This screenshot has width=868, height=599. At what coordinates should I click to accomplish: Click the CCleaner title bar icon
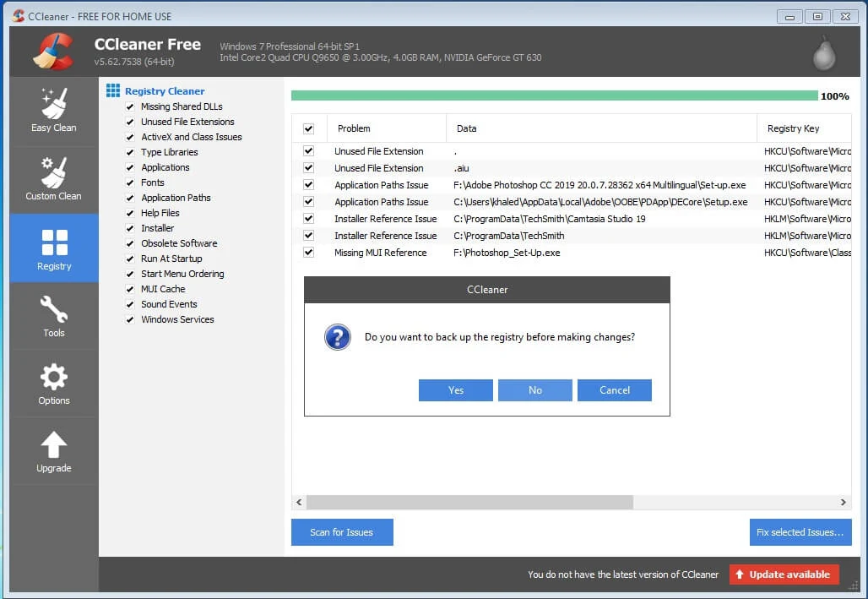19,16
